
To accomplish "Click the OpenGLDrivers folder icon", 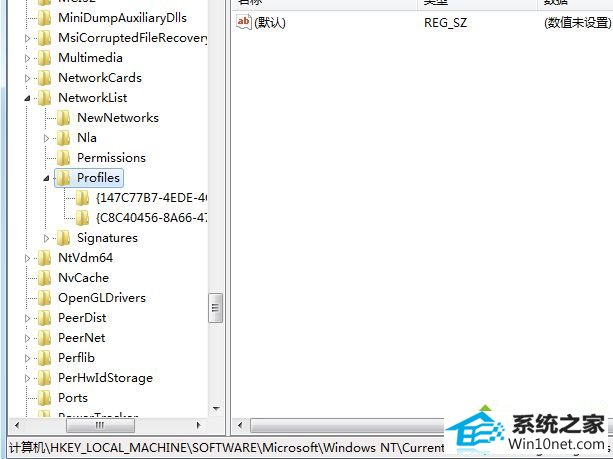I will click(x=44, y=298).
